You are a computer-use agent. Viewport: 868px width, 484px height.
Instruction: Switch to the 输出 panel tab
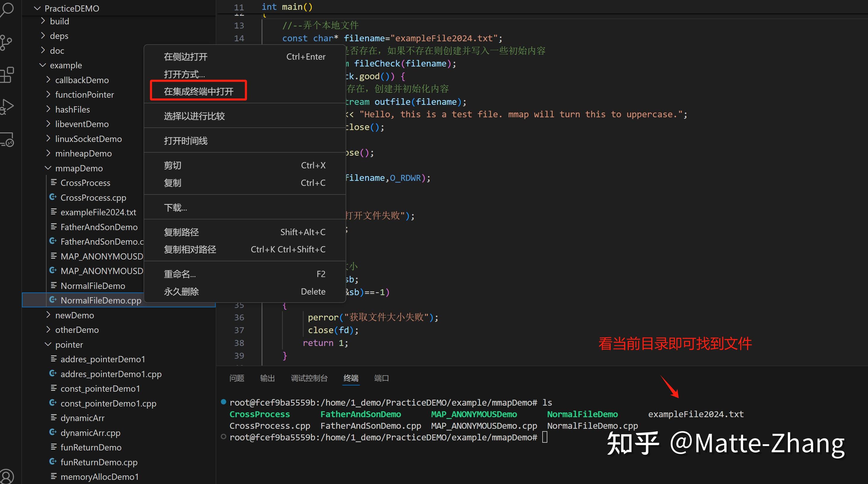(267, 378)
